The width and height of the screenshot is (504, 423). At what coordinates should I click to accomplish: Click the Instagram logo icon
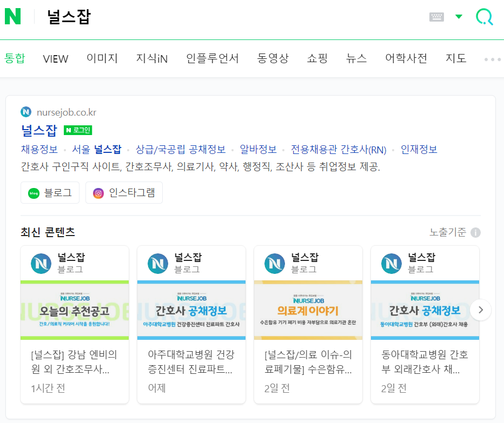[98, 193]
